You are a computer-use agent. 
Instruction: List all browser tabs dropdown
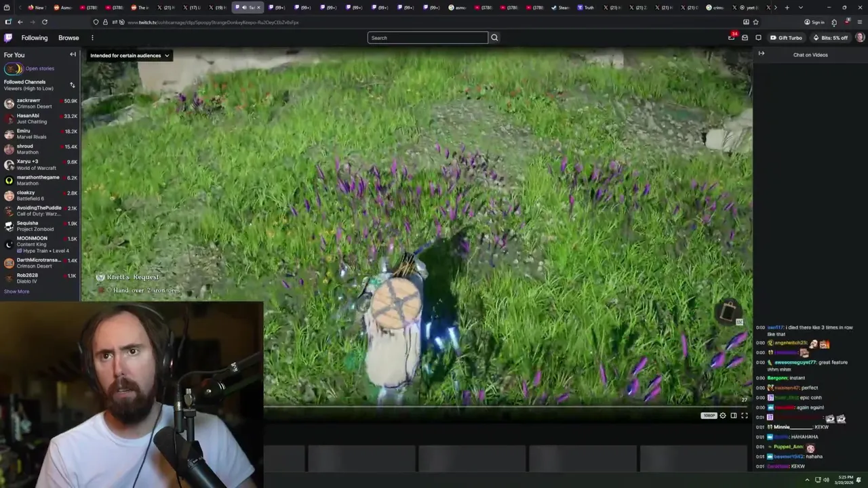click(x=801, y=7)
